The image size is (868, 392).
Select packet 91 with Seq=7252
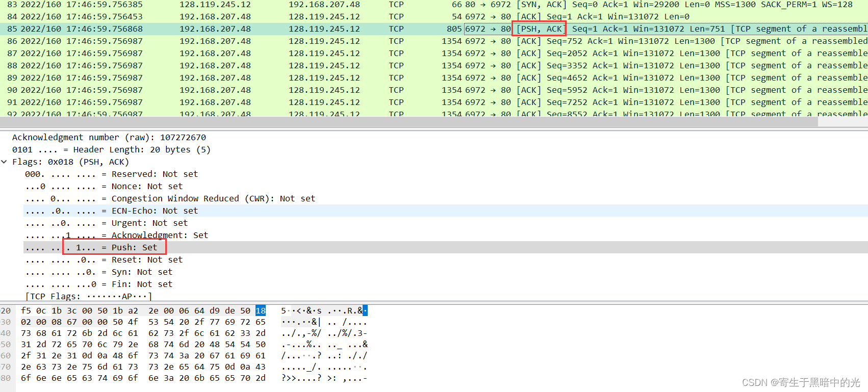click(x=434, y=102)
